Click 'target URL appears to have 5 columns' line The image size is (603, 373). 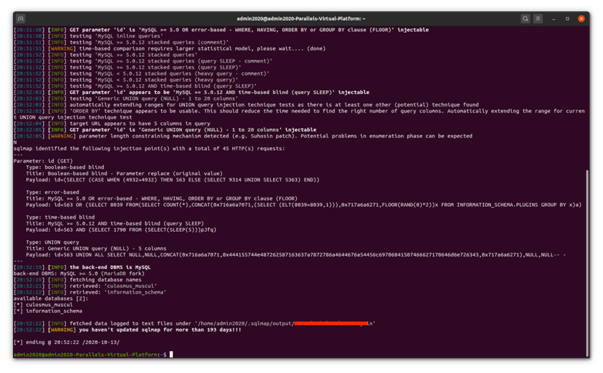[112, 123]
